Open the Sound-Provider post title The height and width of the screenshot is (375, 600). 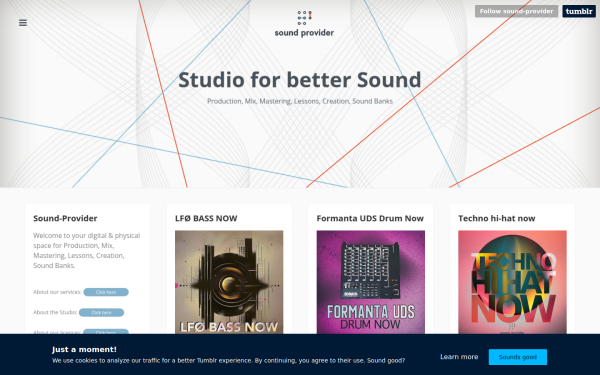pyautogui.click(x=65, y=218)
